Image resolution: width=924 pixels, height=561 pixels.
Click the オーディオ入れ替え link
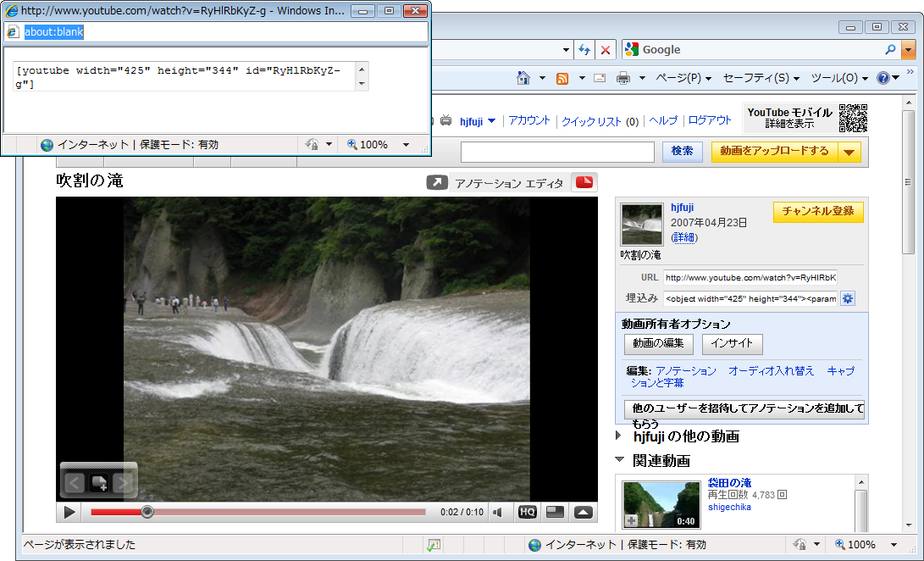pyautogui.click(x=771, y=371)
